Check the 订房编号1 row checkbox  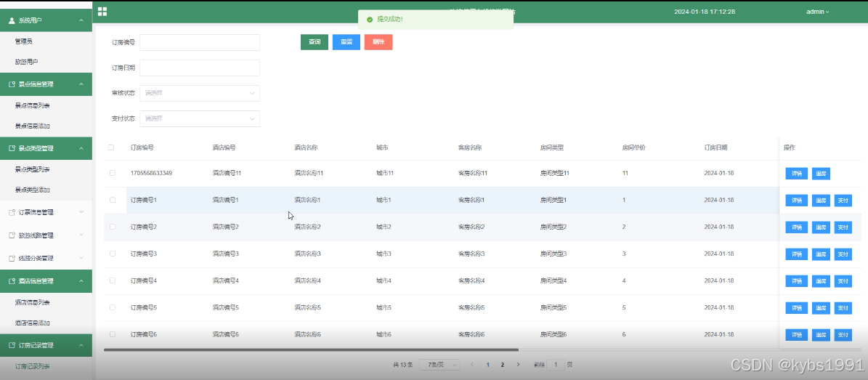(113, 199)
